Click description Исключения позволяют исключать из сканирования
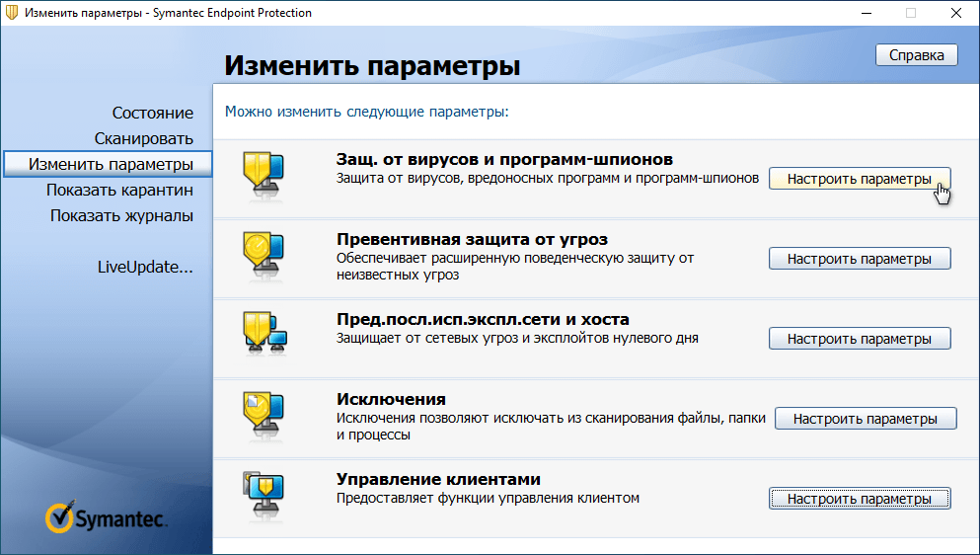The image size is (980, 555). 551,426
